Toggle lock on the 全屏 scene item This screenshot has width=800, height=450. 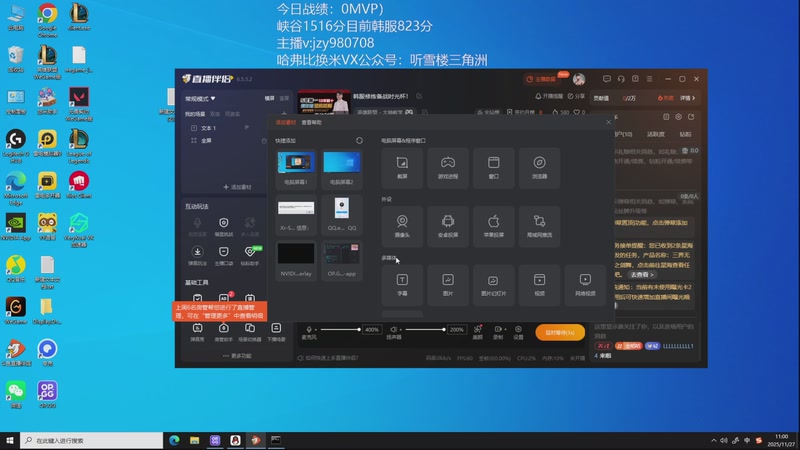(264, 141)
